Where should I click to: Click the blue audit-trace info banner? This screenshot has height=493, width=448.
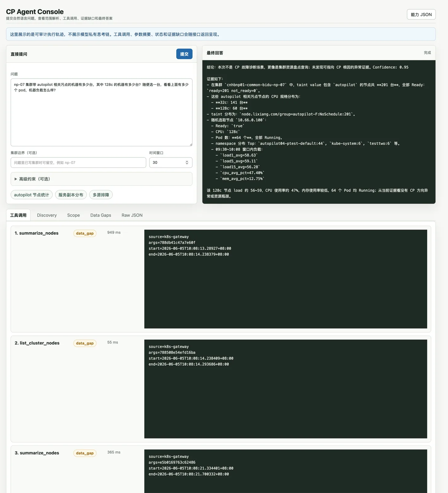pos(221,34)
